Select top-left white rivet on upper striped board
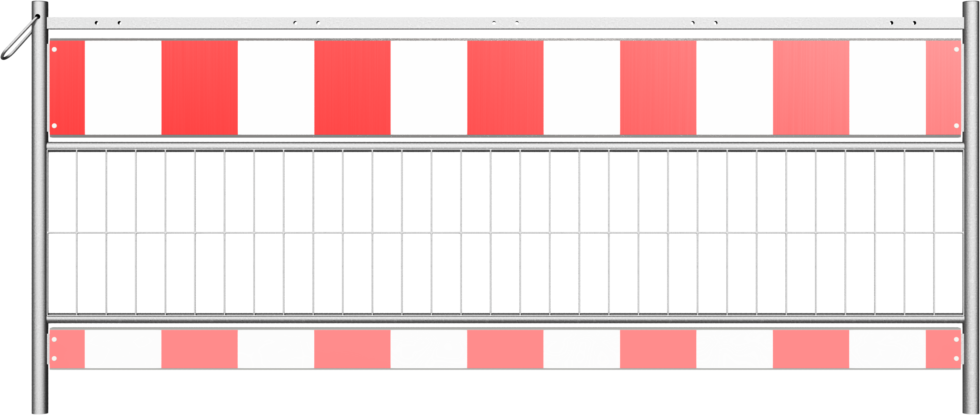980x415 pixels. 54,50
